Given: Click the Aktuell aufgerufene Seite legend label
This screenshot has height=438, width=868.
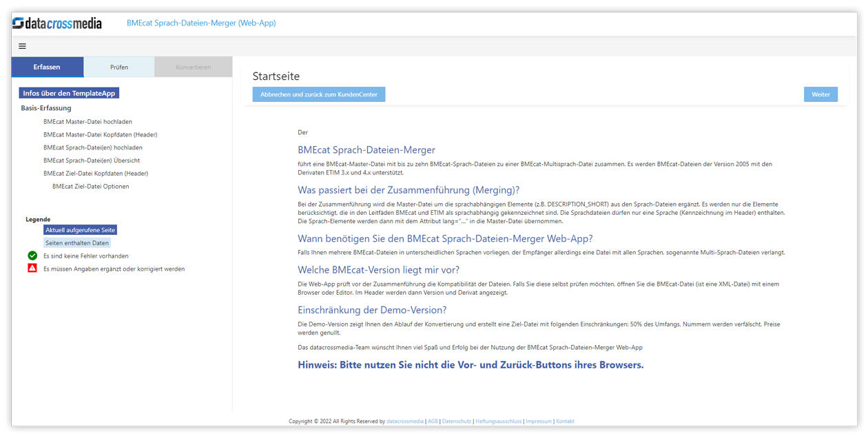Looking at the screenshot, I should 80,230.
